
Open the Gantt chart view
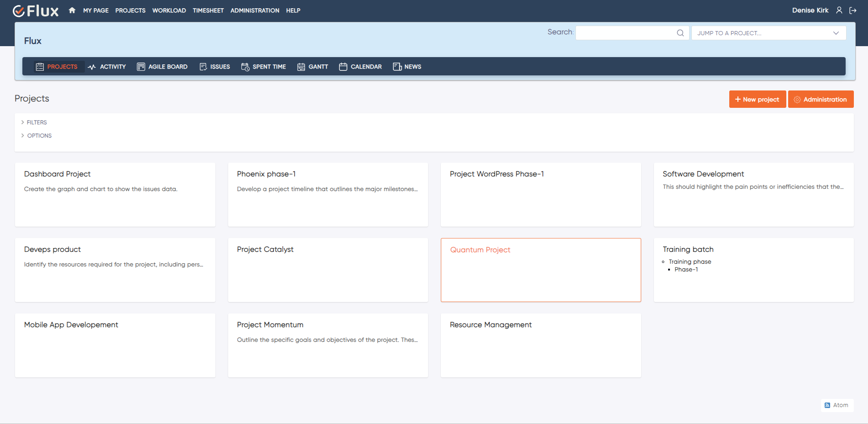point(313,67)
